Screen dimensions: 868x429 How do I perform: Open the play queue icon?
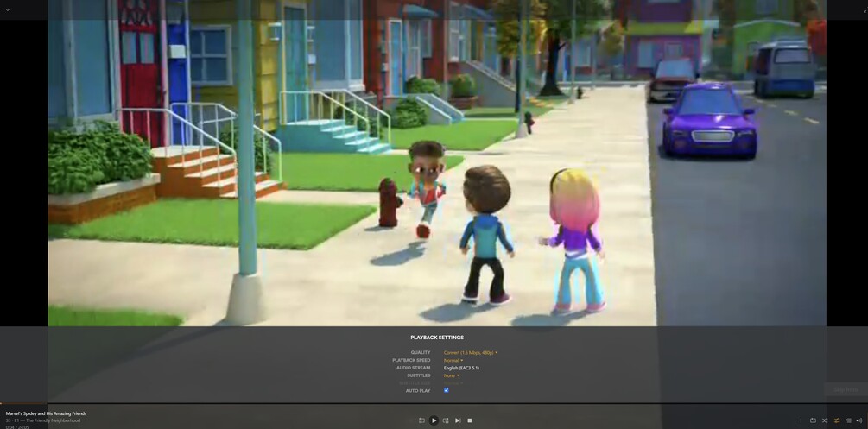tap(848, 420)
